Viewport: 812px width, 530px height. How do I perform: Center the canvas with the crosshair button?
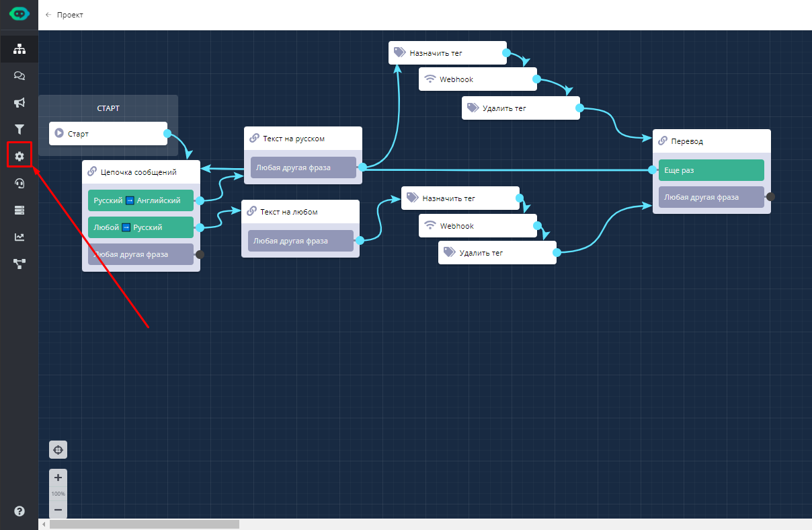click(58, 449)
